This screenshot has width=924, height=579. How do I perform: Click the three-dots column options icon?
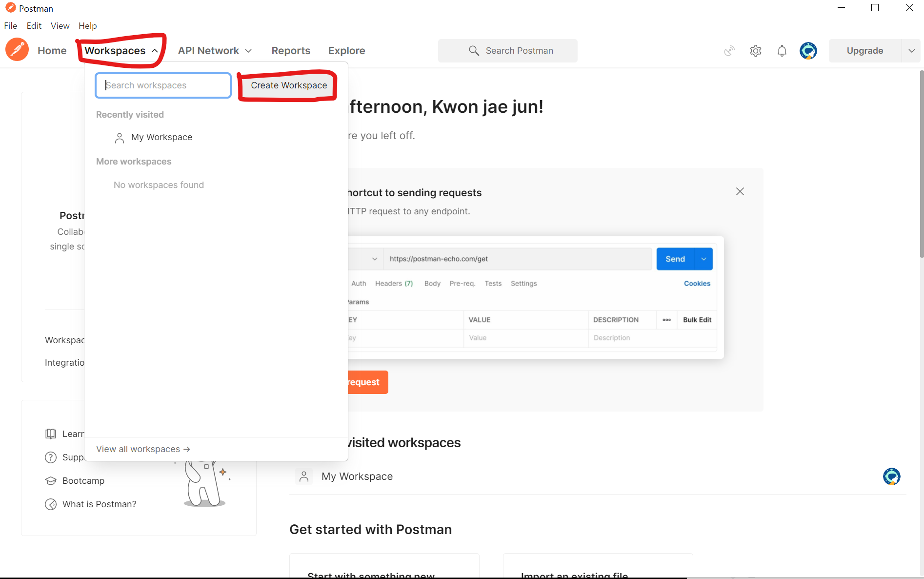(667, 320)
